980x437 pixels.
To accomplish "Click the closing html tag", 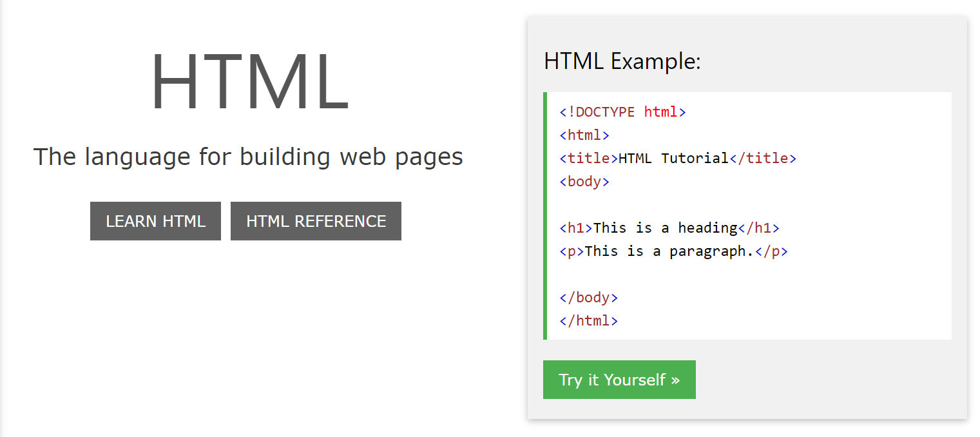I will coord(588,320).
